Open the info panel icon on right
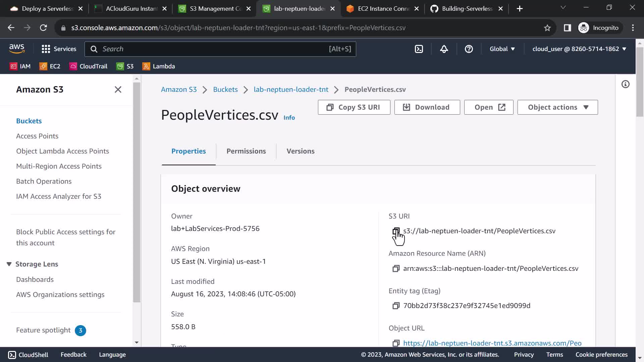 point(625,84)
